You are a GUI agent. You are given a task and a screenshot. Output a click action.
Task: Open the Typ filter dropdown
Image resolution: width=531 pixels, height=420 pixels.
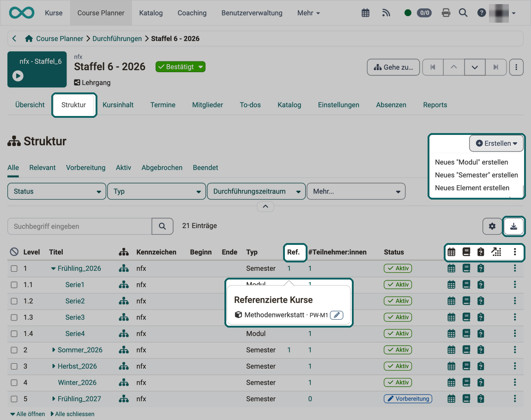(x=157, y=192)
